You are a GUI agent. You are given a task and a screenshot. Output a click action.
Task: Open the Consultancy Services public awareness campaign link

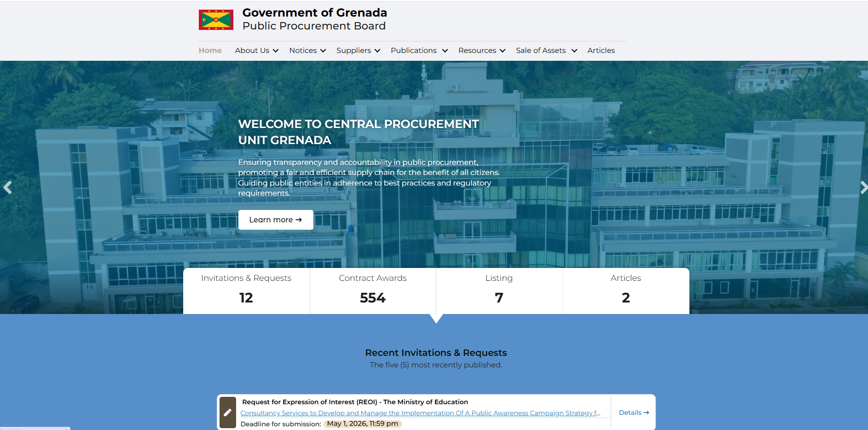pos(420,413)
